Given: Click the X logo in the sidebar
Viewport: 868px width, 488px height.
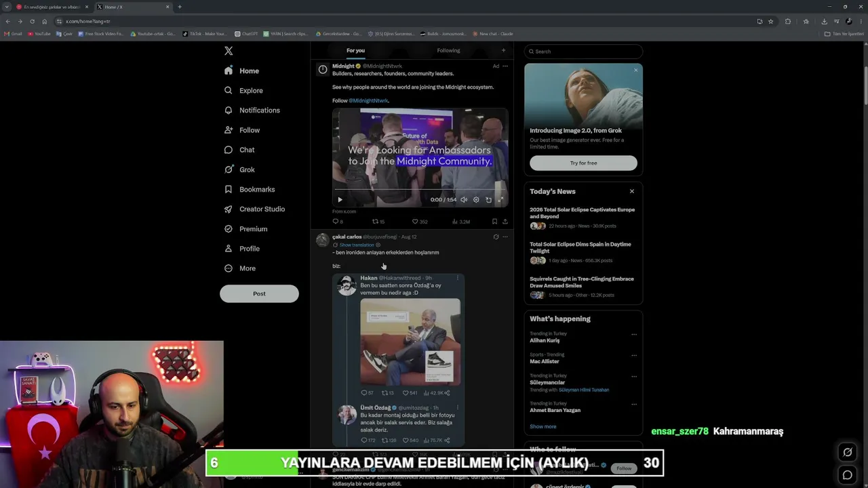Looking at the screenshot, I should [229, 51].
